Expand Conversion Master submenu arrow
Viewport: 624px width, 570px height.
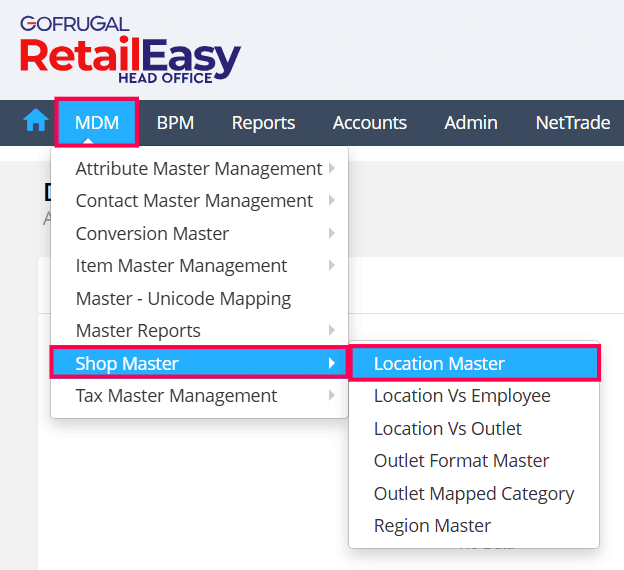click(x=332, y=233)
